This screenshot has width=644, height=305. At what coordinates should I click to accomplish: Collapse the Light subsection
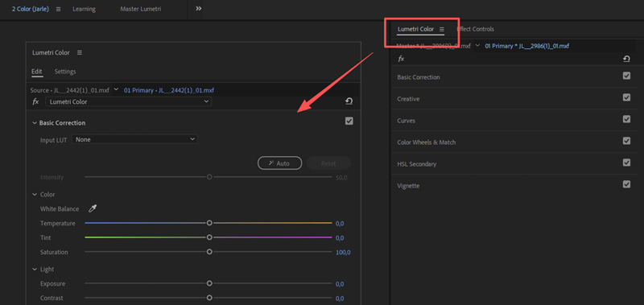(35, 270)
